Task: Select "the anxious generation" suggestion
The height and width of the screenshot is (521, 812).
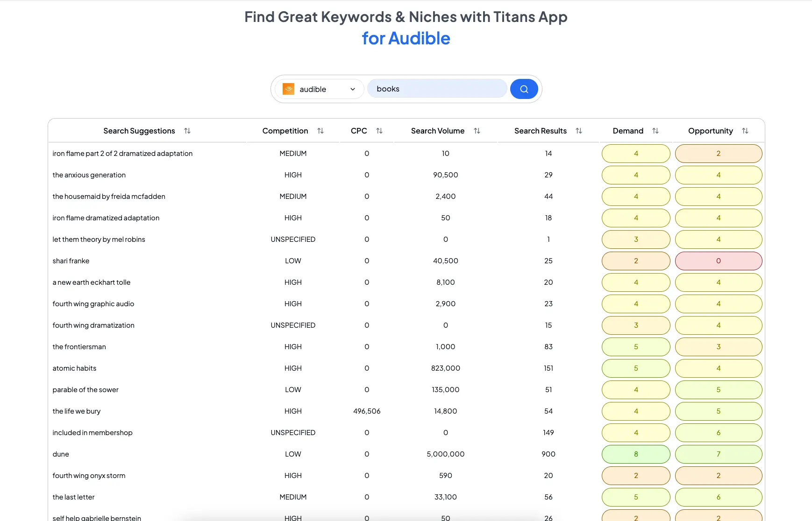Action: pyautogui.click(x=89, y=175)
